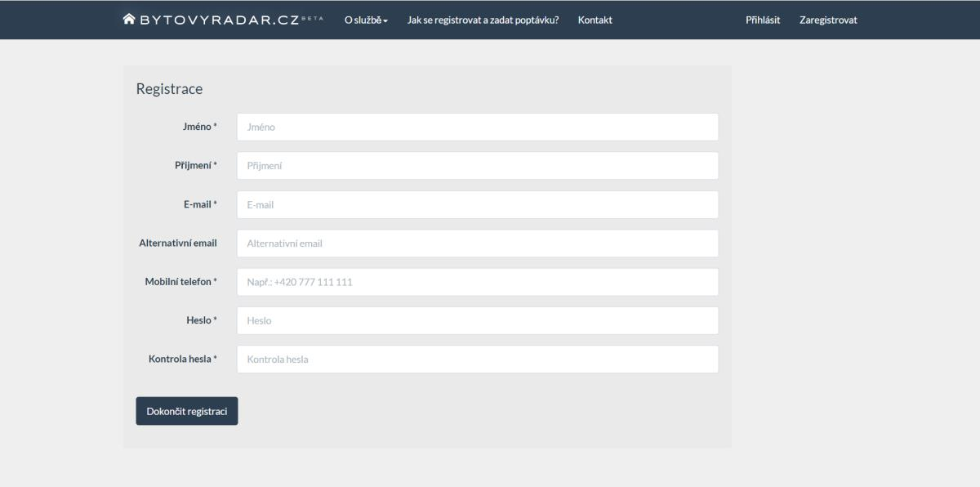Click the house icon in the logo
The image size is (980, 487).
(x=128, y=20)
